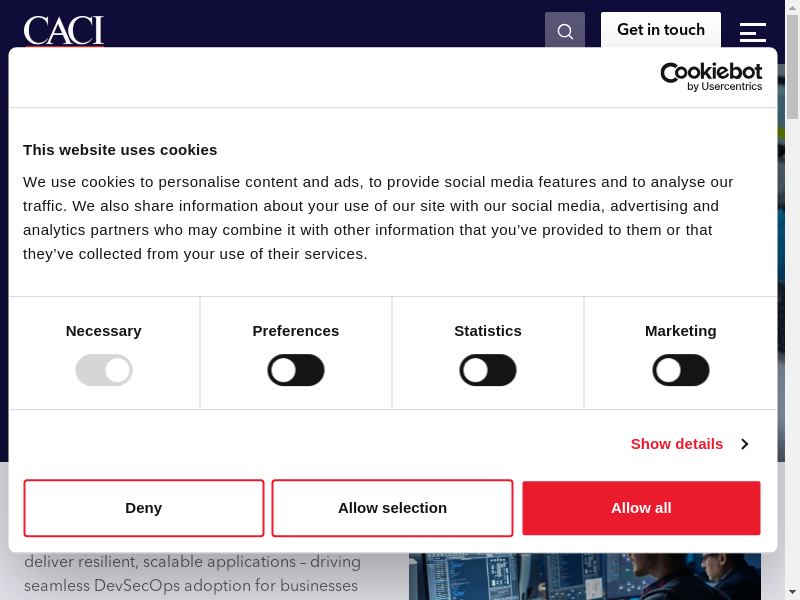Click the CACI logo in header

coord(64,30)
